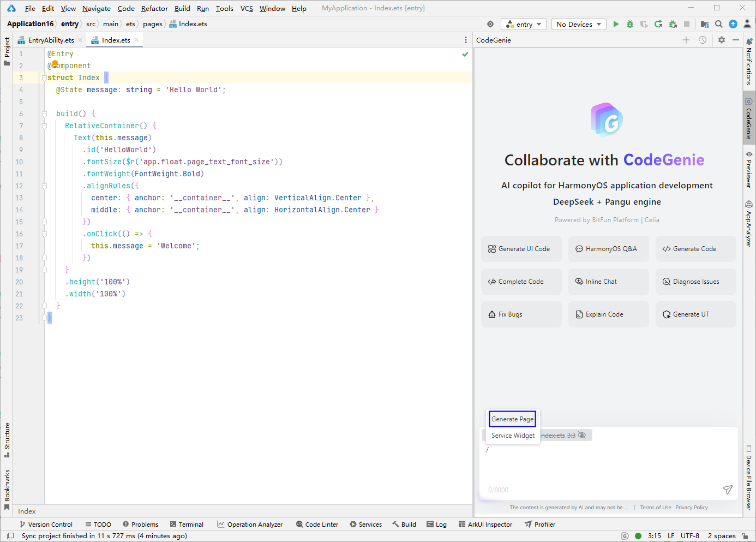The image size is (756, 542).
Task: Open the Refactor menu
Action: coord(154,8)
